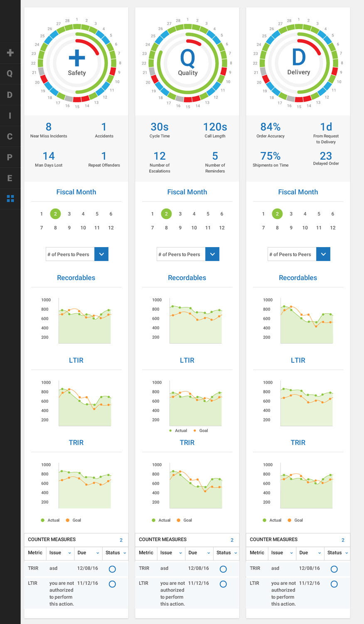Viewport: 364px width, 624px height.
Task: Expand Issue column filter in Delivery table
Action: click(291, 553)
